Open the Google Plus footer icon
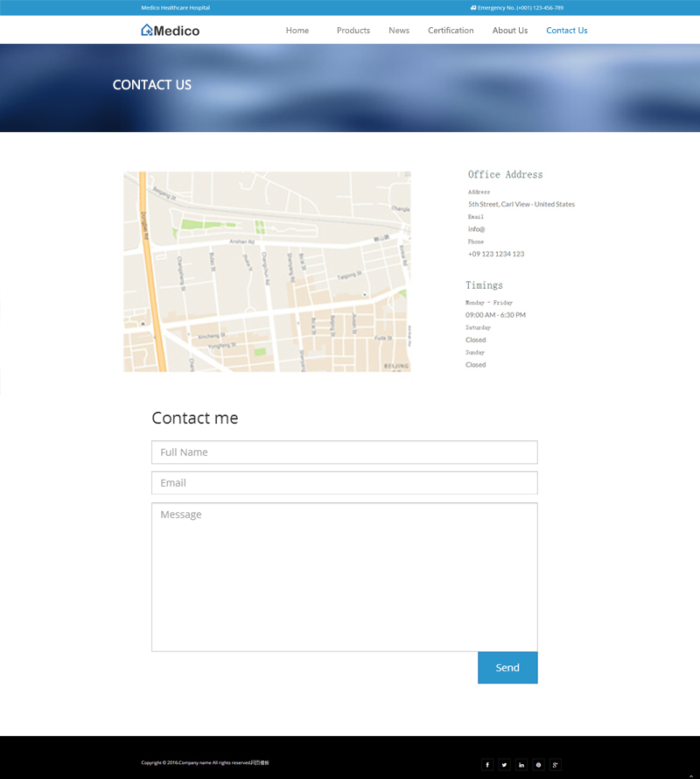This screenshot has height=779, width=700. click(556, 764)
